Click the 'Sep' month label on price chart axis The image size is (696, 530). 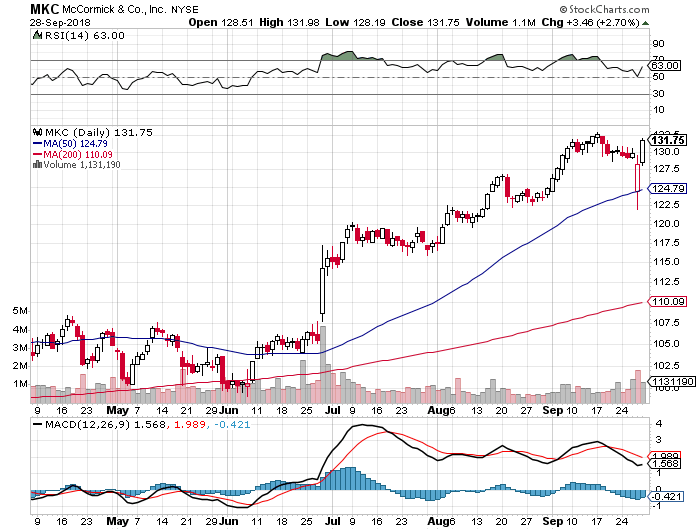click(x=553, y=411)
